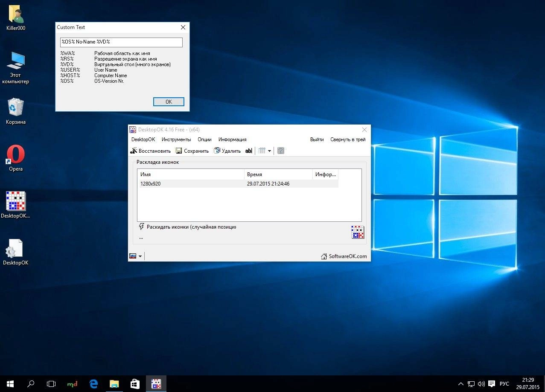Click the OK button in Custom Text
545x392 pixels.
[169, 102]
